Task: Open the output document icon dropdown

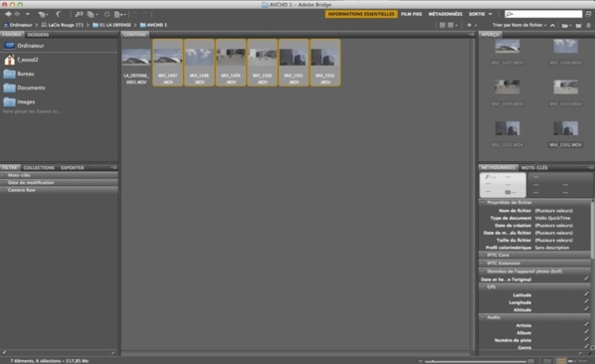Action: coord(120,14)
